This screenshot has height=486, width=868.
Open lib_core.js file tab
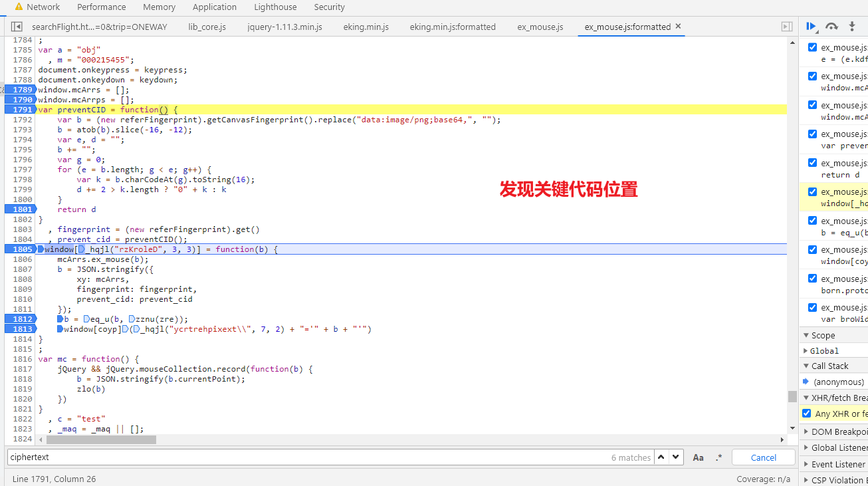coord(207,27)
